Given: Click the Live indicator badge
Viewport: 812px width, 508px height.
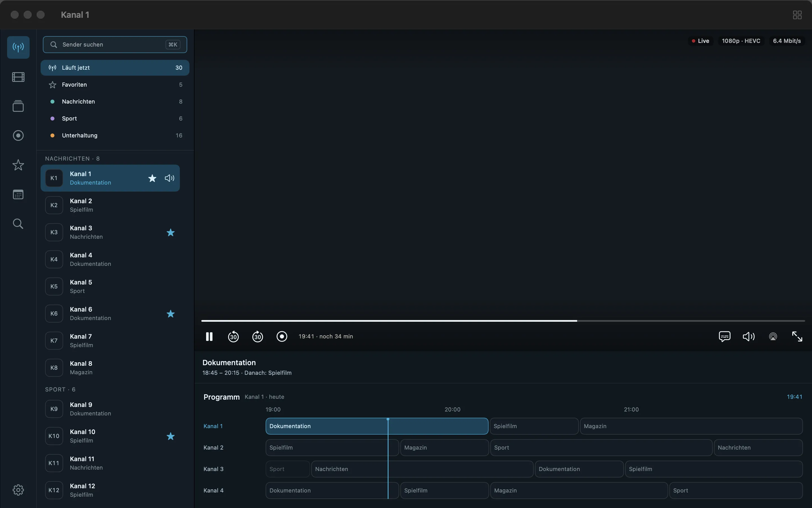Looking at the screenshot, I should point(700,41).
